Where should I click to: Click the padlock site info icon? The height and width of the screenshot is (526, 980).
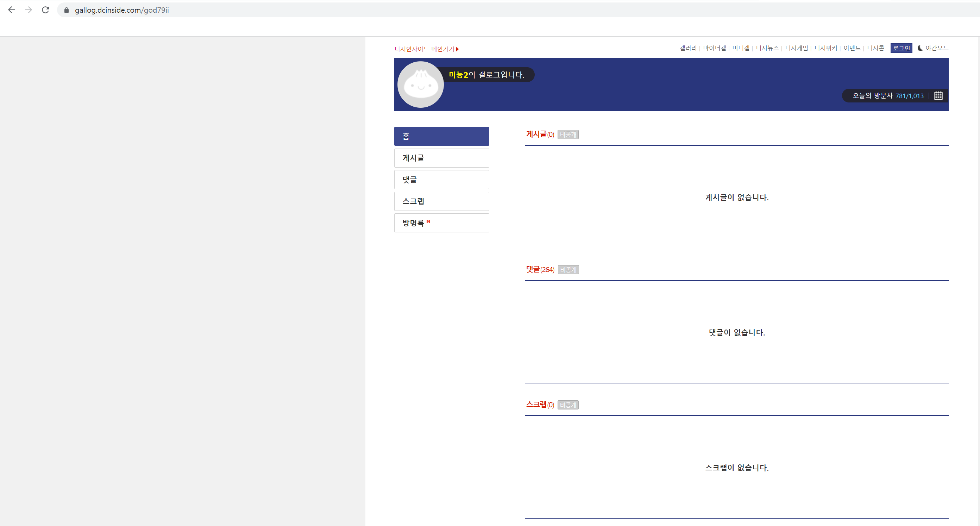67,10
